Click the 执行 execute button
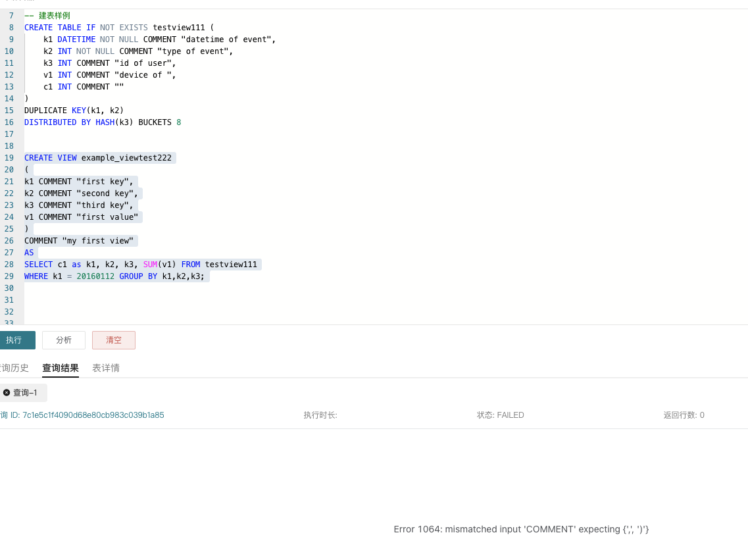Screen dimensions: 748x560 15,340
